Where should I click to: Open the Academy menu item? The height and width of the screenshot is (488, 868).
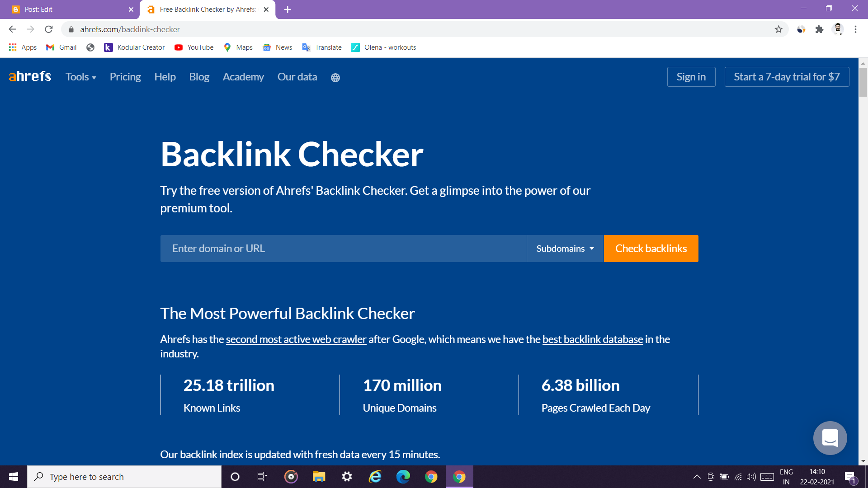(x=243, y=77)
